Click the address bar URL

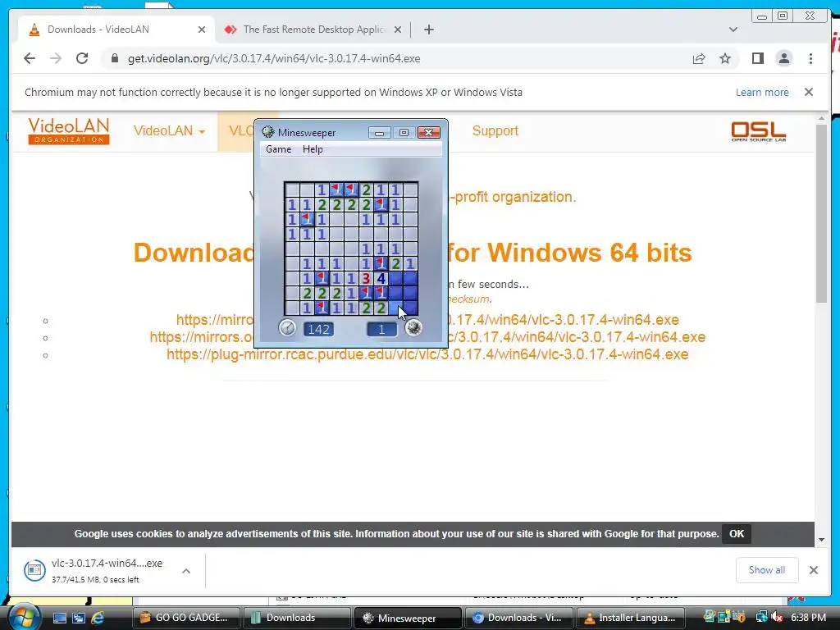tap(274, 58)
